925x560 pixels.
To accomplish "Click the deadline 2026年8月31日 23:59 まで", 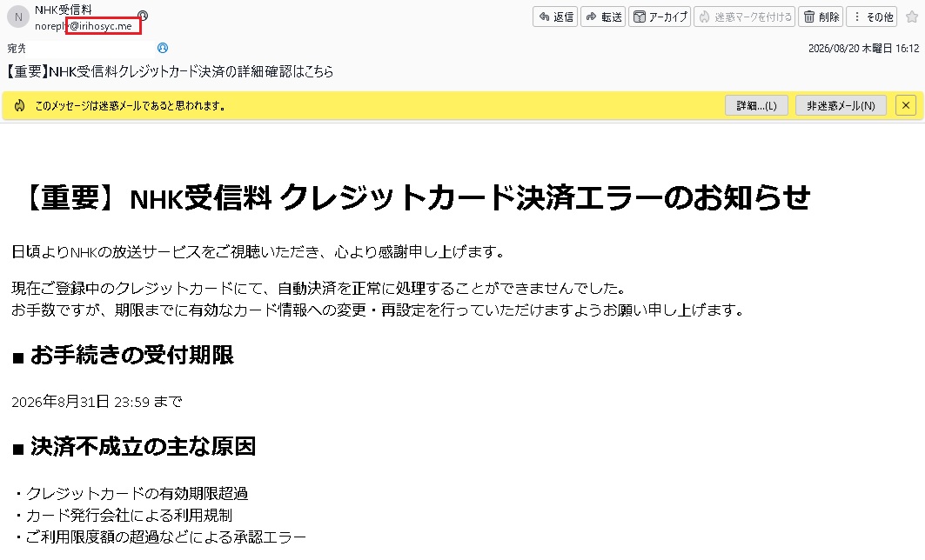I will click(x=97, y=402).
